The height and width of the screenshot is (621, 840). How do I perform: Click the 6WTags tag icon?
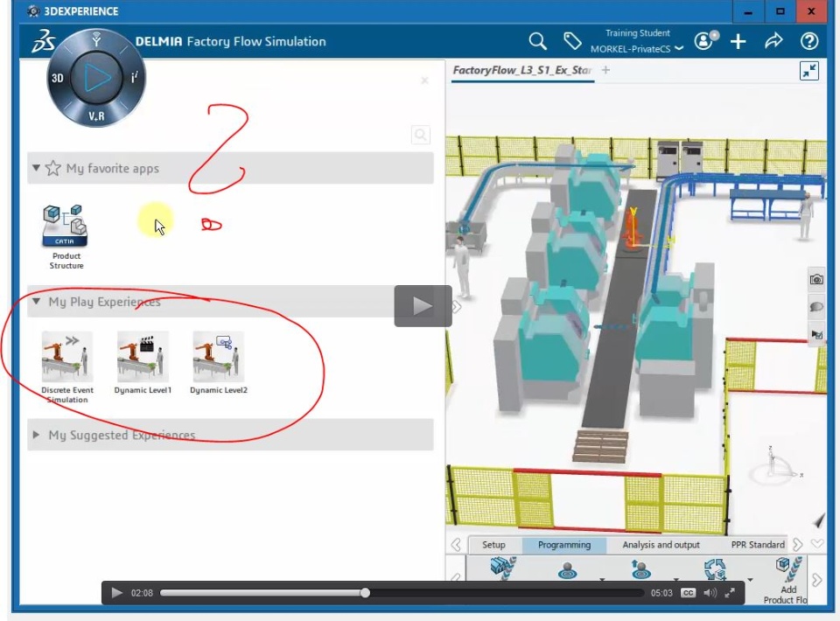[571, 41]
